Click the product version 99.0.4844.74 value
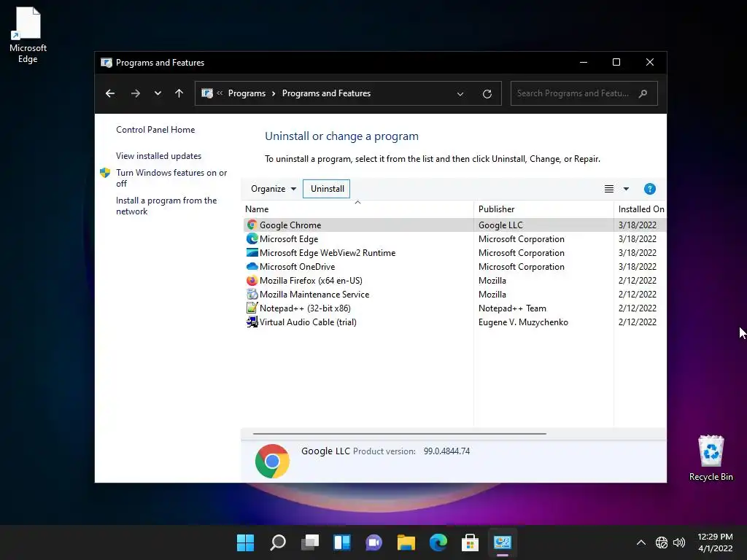The width and height of the screenshot is (747, 560). pos(446,451)
